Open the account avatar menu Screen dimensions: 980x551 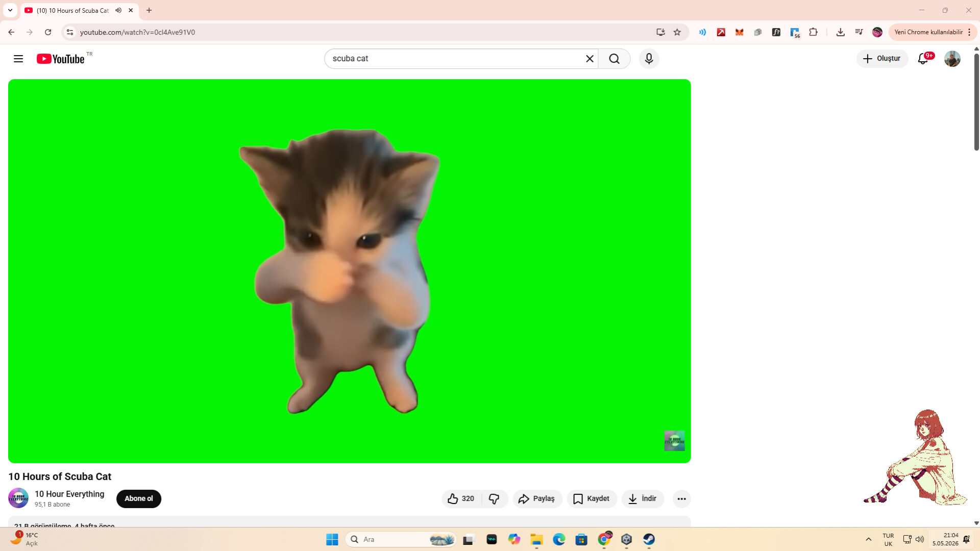point(952,59)
